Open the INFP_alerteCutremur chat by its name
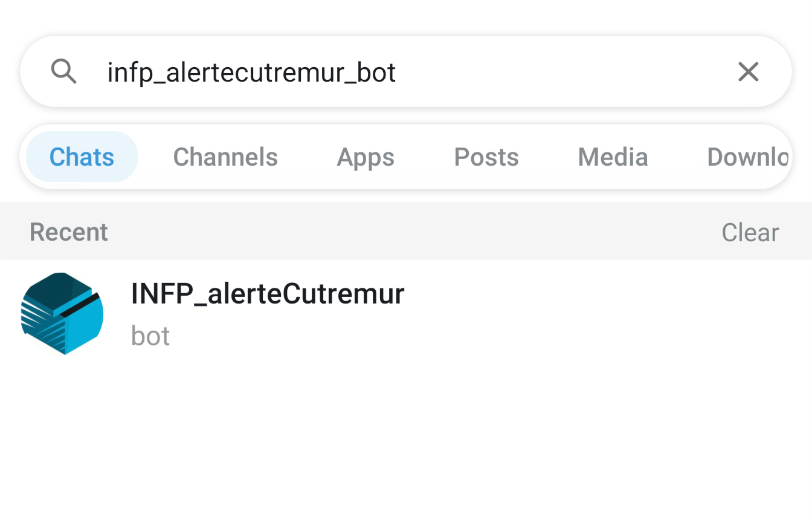 coord(268,294)
